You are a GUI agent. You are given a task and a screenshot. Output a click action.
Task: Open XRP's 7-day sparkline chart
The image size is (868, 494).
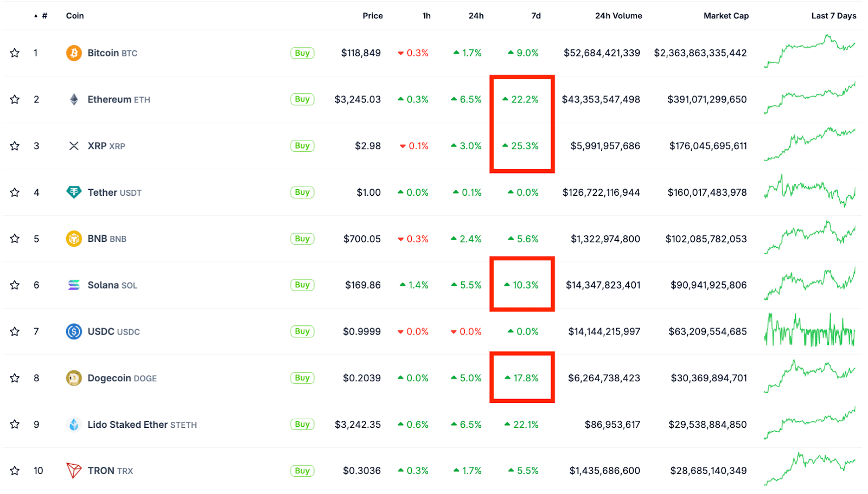[x=809, y=144]
